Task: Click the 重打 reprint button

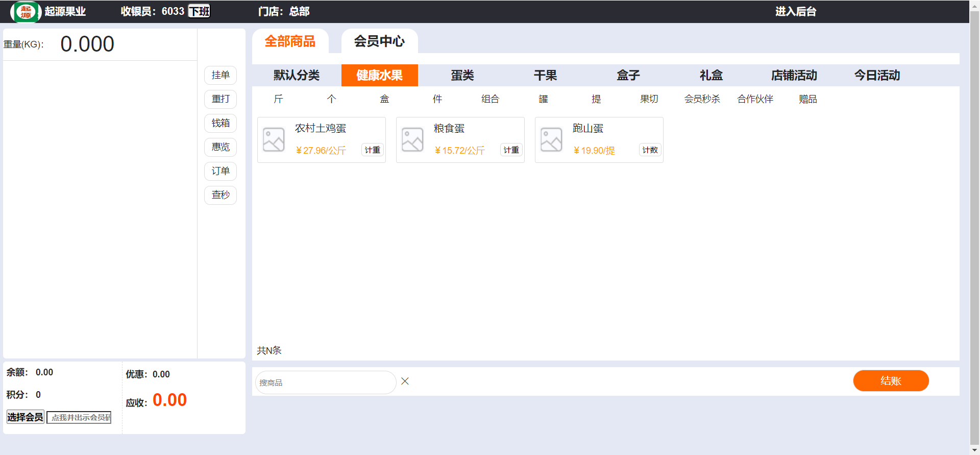Action: click(x=220, y=99)
